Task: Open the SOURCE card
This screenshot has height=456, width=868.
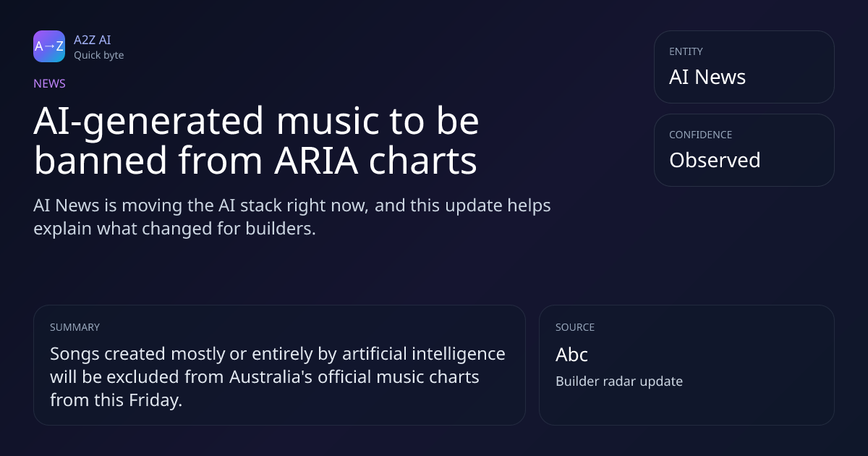Action: pyautogui.click(x=686, y=365)
